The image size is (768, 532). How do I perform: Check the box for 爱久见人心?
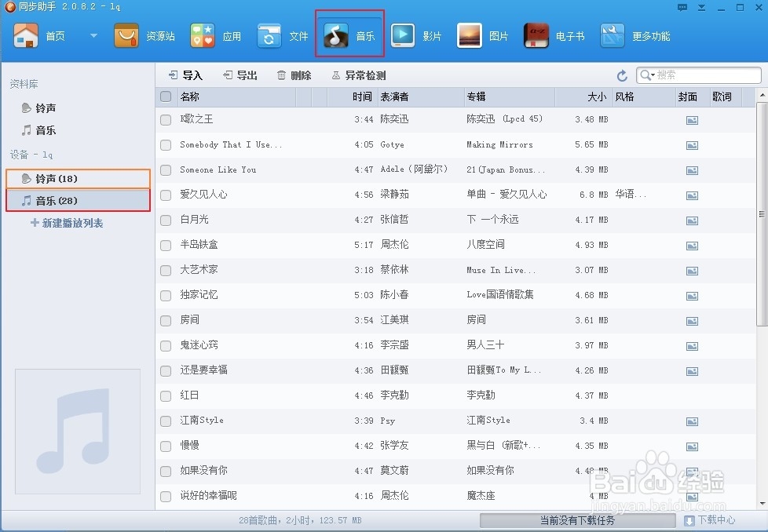[x=166, y=195]
